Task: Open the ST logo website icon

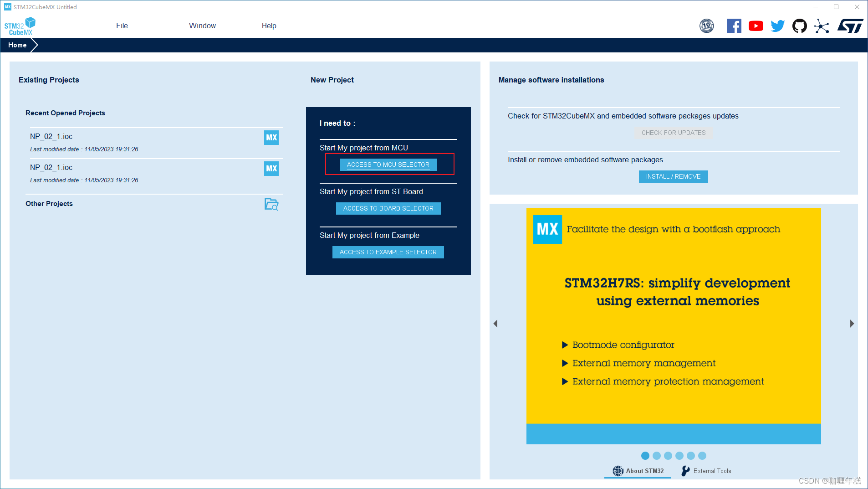Action: tap(850, 26)
